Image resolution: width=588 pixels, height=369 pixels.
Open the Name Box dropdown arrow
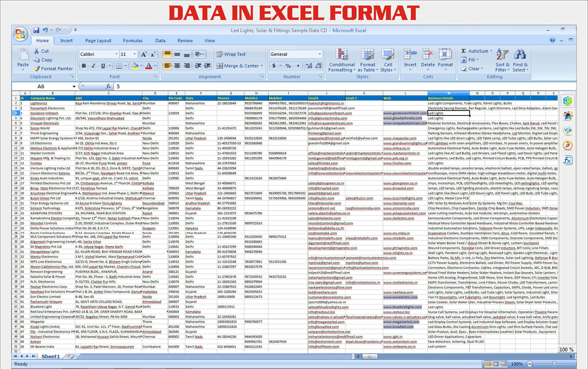(x=74, y=87)
